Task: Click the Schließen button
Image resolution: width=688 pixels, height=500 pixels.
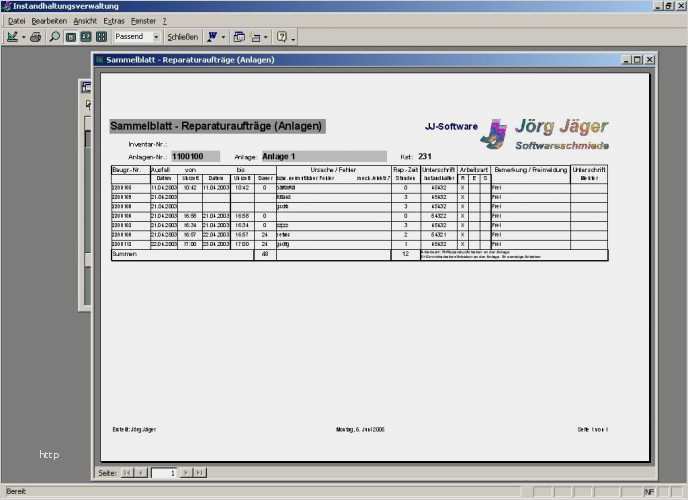Action: click(x=183, y=37)
